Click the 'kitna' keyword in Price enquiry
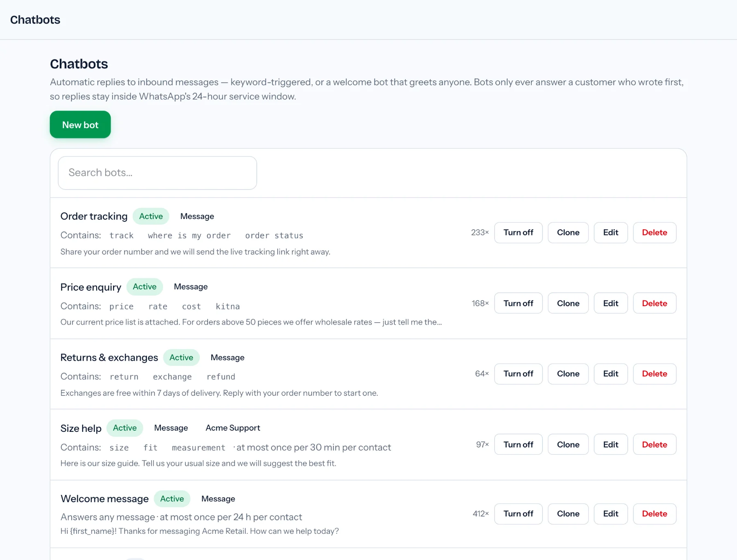This screenshot has height=560, width=737. click(x=228, y=306)
